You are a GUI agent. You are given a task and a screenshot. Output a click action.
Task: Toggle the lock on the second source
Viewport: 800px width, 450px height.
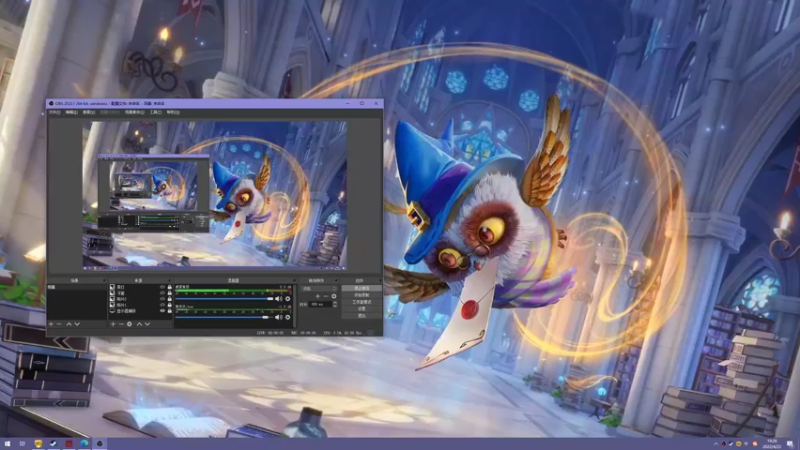[x=169, y=293]
